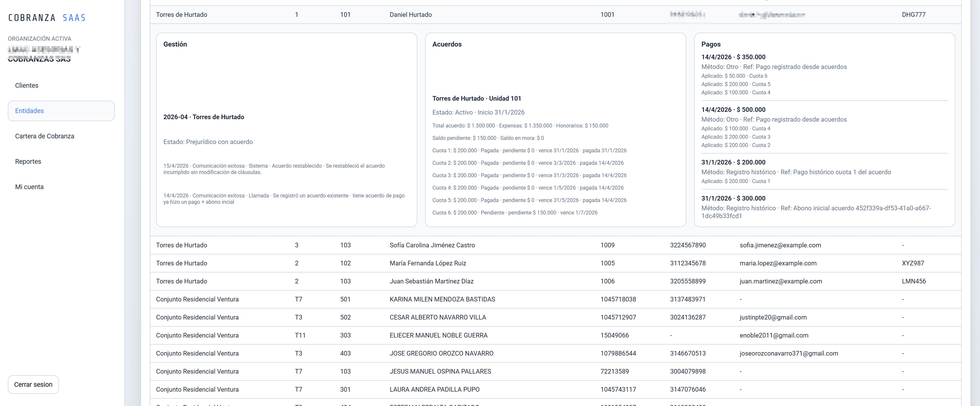Click payment '31/1/2026 · $ 300.000'
The height and width of the screenshot is (406, 980).
733,198
